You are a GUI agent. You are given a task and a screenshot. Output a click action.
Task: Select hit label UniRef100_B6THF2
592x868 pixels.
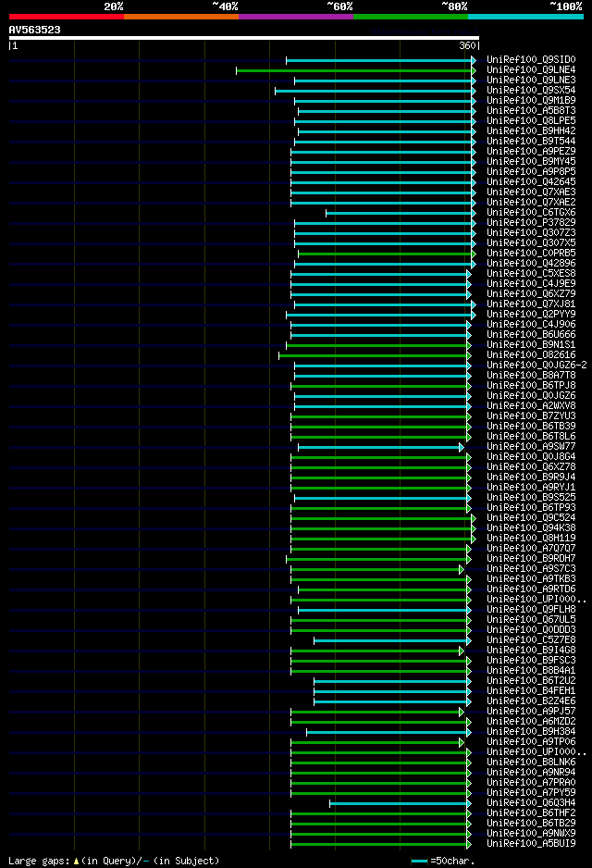click(531, 813)
